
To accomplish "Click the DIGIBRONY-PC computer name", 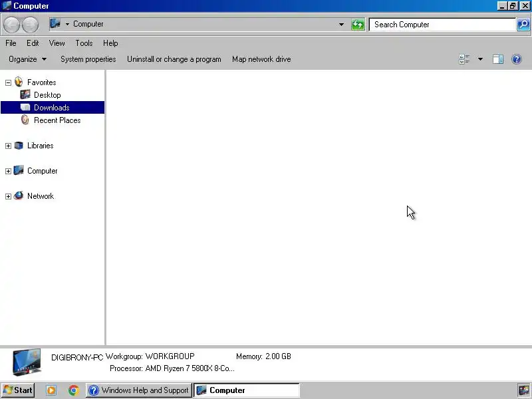I will [77, 357].
